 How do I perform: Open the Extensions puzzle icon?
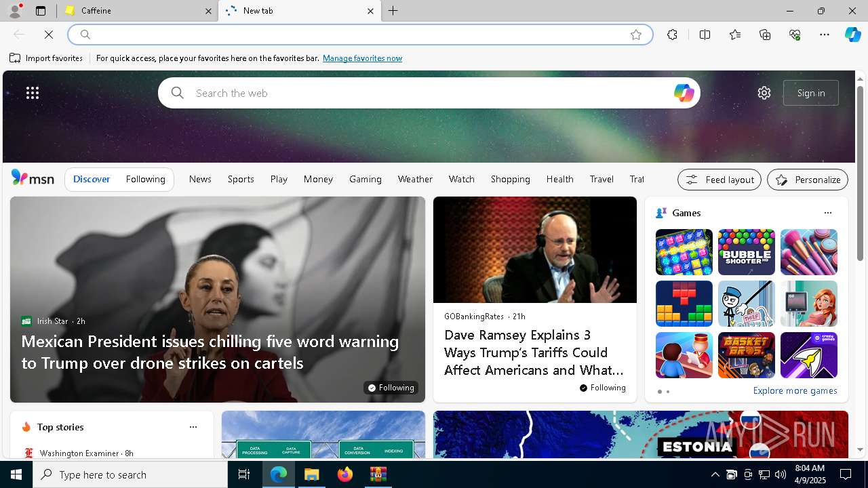[x=672, y=35]
